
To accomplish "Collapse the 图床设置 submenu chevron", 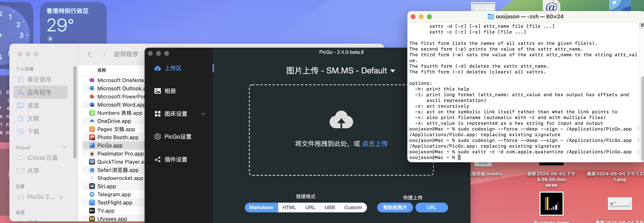I will click(x=203, y=114).
